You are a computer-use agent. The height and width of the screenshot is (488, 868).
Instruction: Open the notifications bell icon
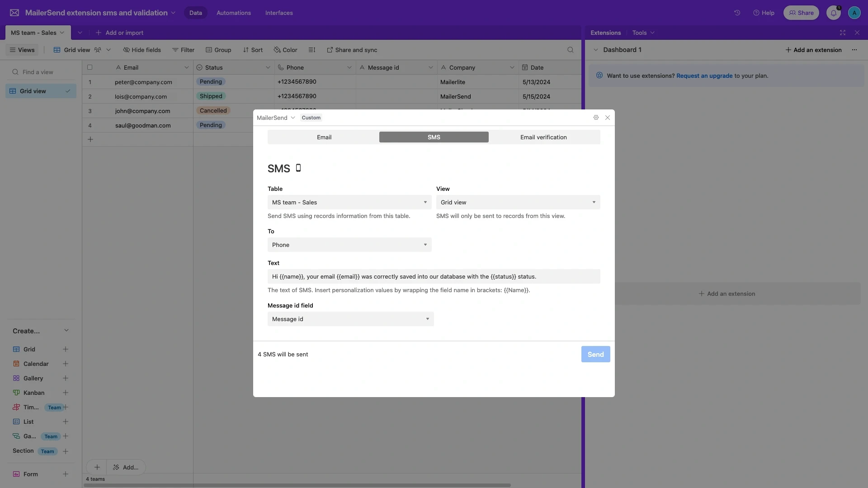click(833, 13)
